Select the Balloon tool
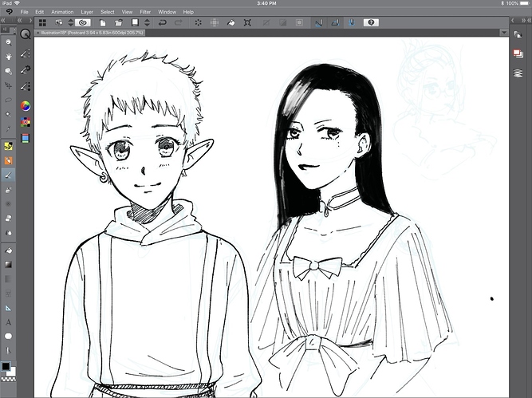The image size is (532, 398). [8, 336]
